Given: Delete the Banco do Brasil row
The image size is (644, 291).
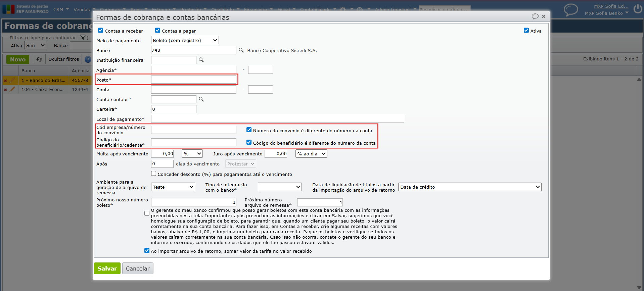Looking at the screenshot, I should [x=5, y=81].
